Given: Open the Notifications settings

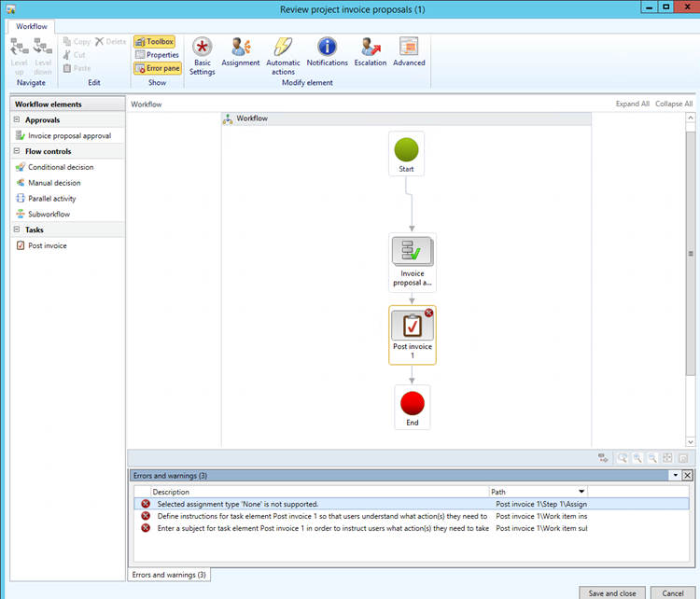Looking at the screenshot, I should (x=327, y=53).
